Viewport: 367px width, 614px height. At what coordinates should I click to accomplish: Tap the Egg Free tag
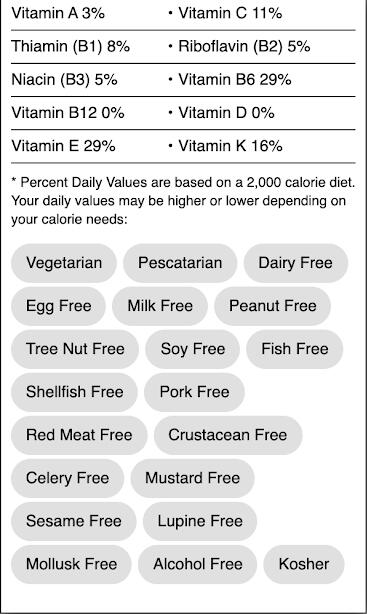tap(58, 306)
